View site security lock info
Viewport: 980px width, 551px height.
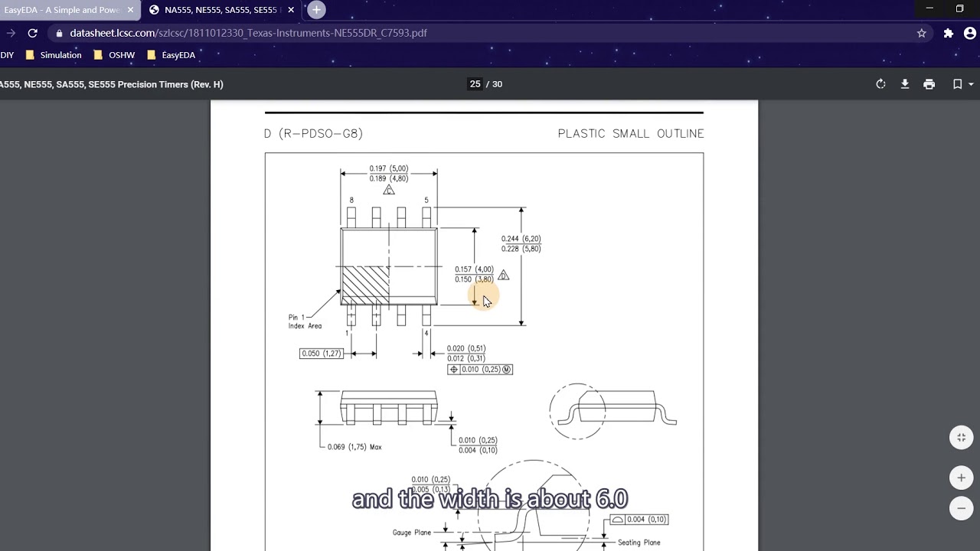pyautogui.click(x=59, y=33)
